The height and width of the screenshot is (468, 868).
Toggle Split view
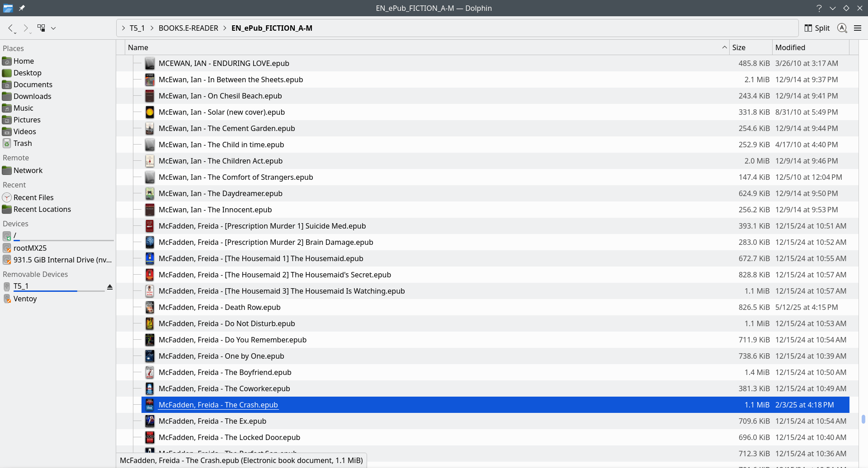click(x=817, y=28)
